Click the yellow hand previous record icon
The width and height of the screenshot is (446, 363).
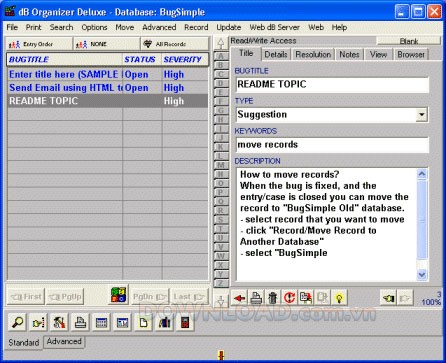pyautogui.click(x=389, y=298)
